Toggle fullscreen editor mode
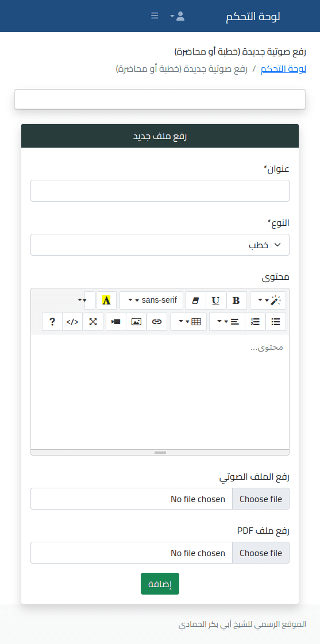The height and width of the screenshot is (644, 320). pyautogui.click(x=93, y=322)
